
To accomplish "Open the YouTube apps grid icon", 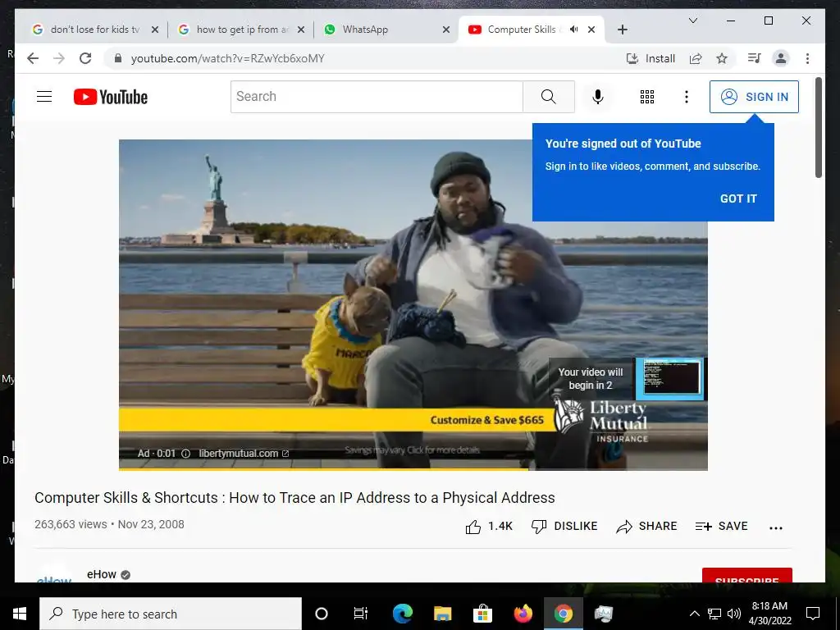I will [x=646, y=97].
